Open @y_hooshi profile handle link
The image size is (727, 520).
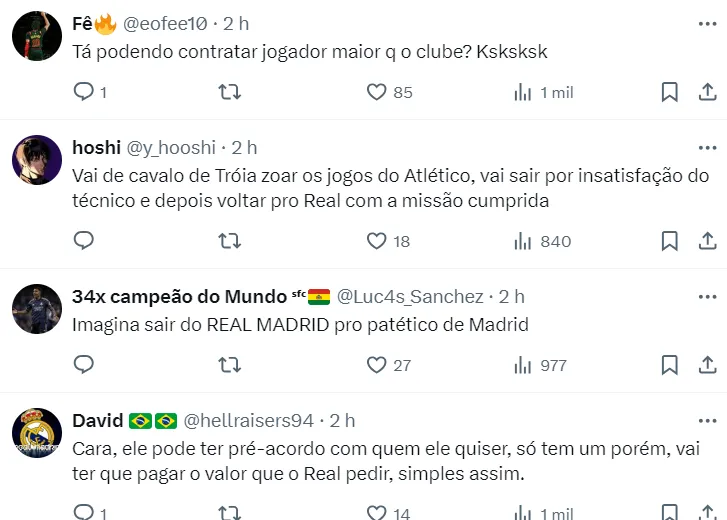coord(171,147)
